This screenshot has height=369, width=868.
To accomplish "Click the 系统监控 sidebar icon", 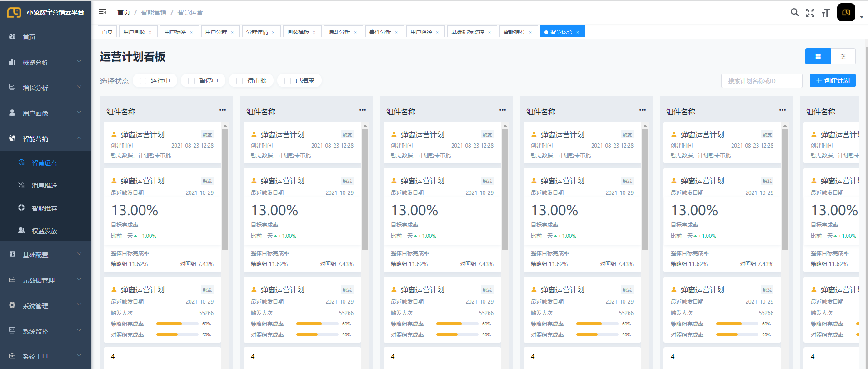I will click(x=12, y=330).
